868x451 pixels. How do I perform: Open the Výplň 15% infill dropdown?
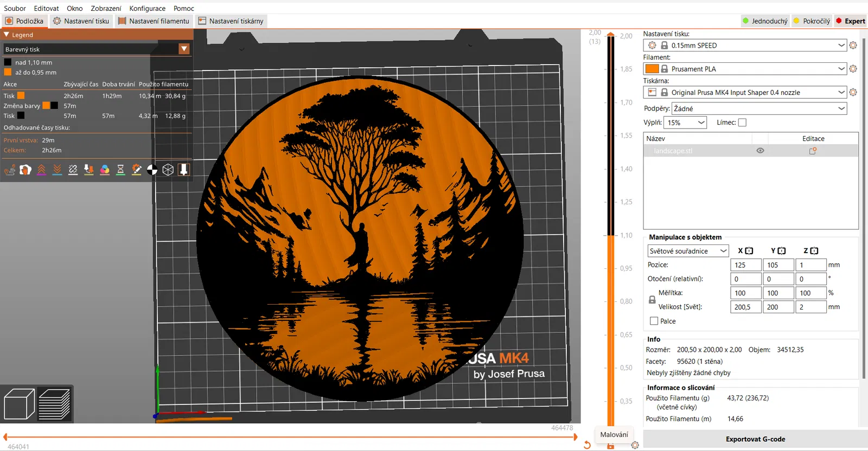coord(686,123)
